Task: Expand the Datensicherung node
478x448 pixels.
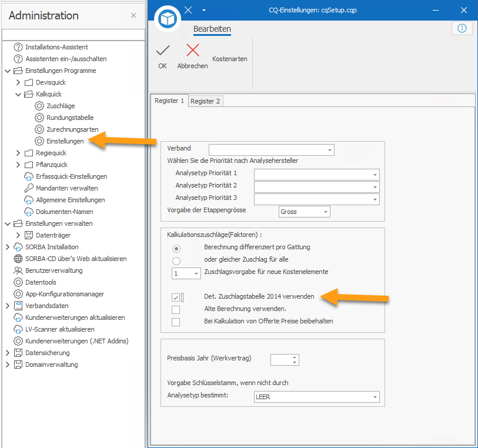Action: pyautogui.click(x=8, y=353)
